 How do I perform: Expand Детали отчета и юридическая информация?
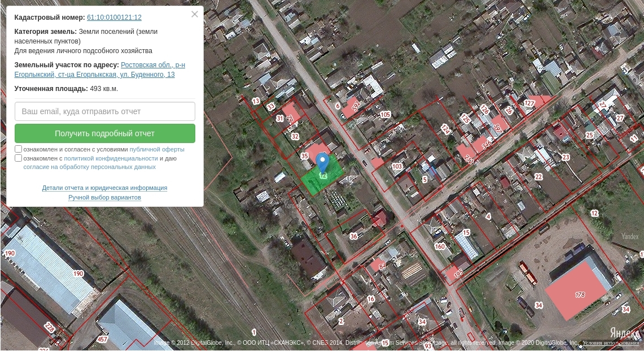[x=104, y=188]
